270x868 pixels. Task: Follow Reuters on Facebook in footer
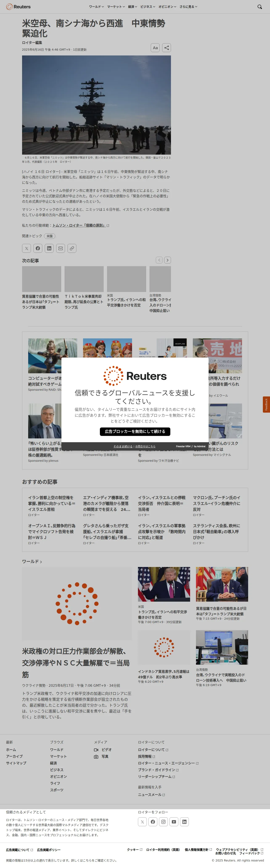153,822
